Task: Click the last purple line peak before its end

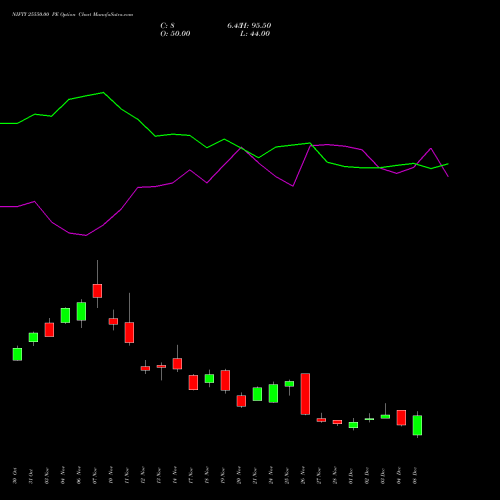Action: click(431, 148)
